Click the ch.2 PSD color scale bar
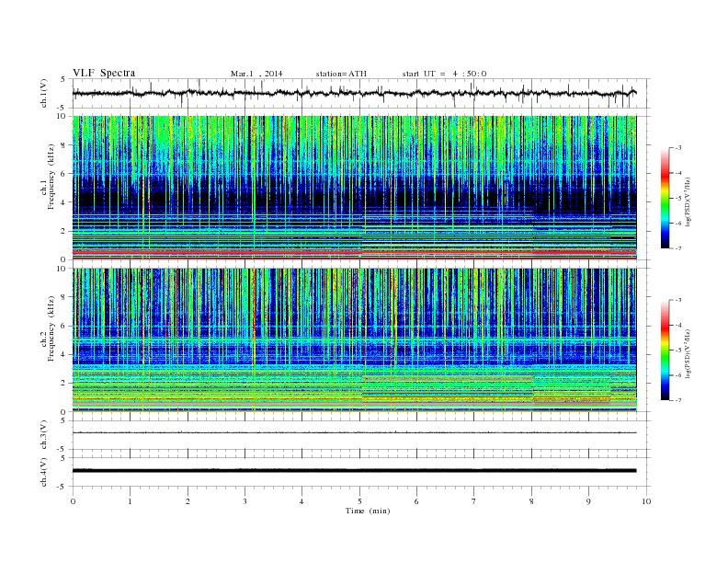 [665, 350]
